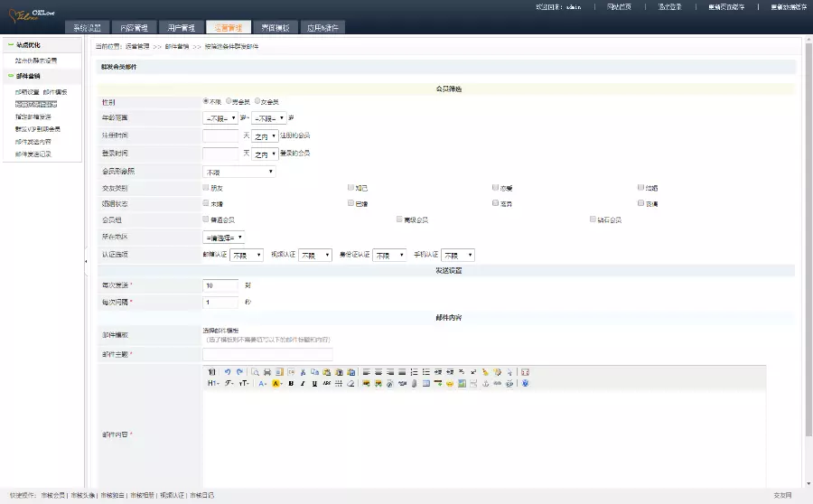The image size is (813, 504).
Task: Check the 知己 checkbox
Action: coord(351,187)
